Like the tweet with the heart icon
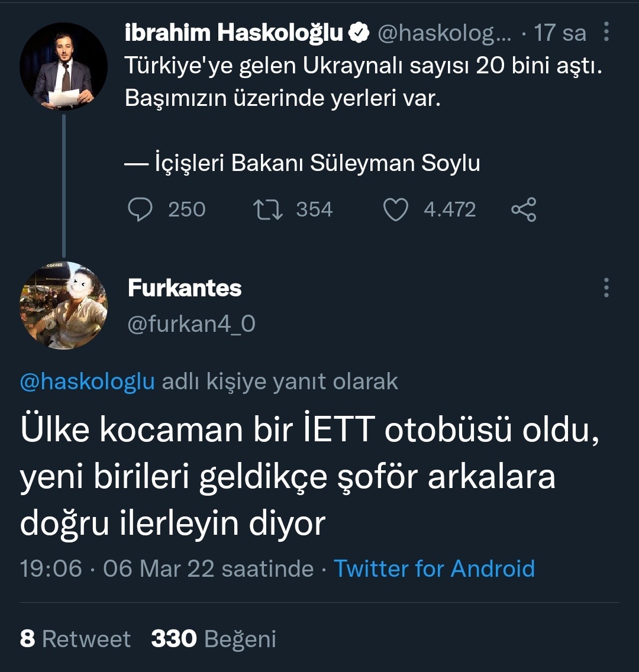Screen dimensions: 639x672 (396, 209)
